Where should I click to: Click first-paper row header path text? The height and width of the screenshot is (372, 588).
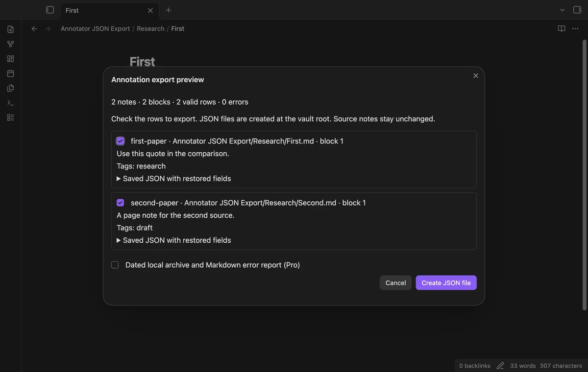237,141
